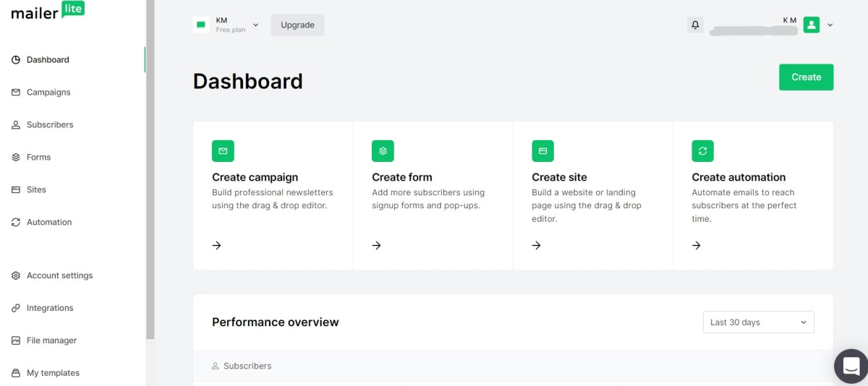Click the MailerLite logo
The height and width of the screenshot is (386, 868).
point(48,12)
